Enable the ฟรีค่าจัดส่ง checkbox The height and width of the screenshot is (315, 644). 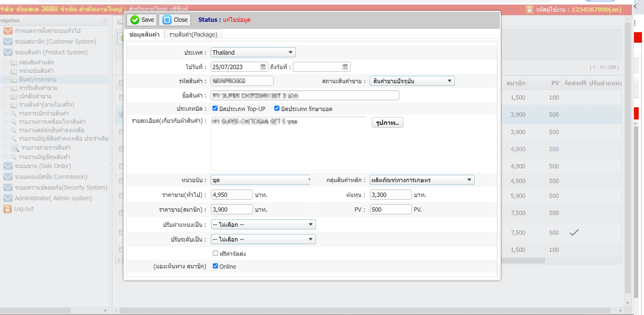215,253
